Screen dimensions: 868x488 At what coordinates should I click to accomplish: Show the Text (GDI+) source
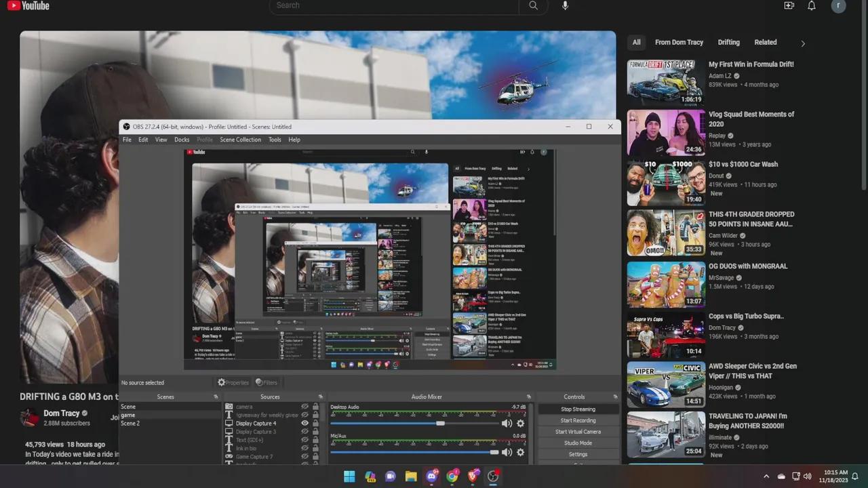pos(305,440)
